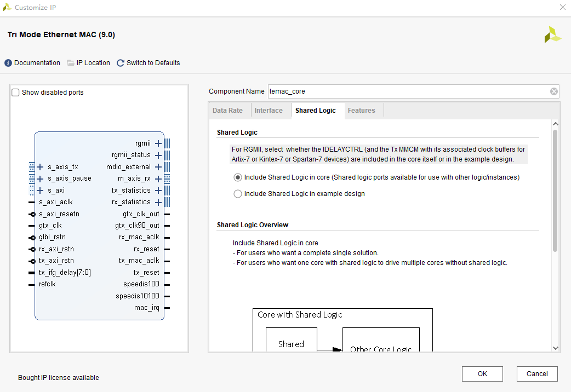
Task: Click the tx_mac_aclk port label
Action: 139,261
